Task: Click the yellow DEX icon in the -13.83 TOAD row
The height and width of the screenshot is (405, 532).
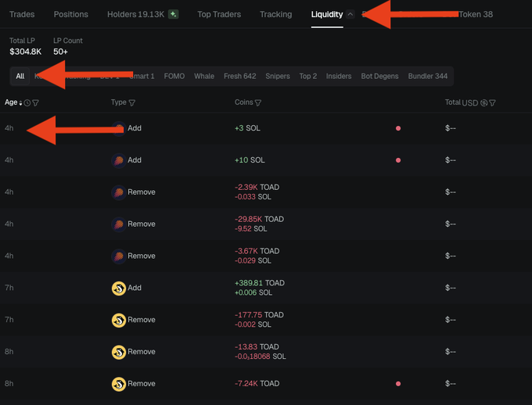Action: 119,352
